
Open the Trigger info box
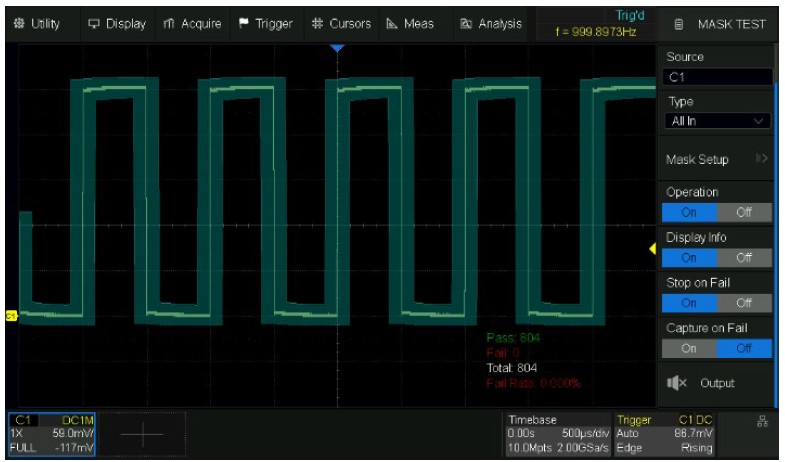666,434
